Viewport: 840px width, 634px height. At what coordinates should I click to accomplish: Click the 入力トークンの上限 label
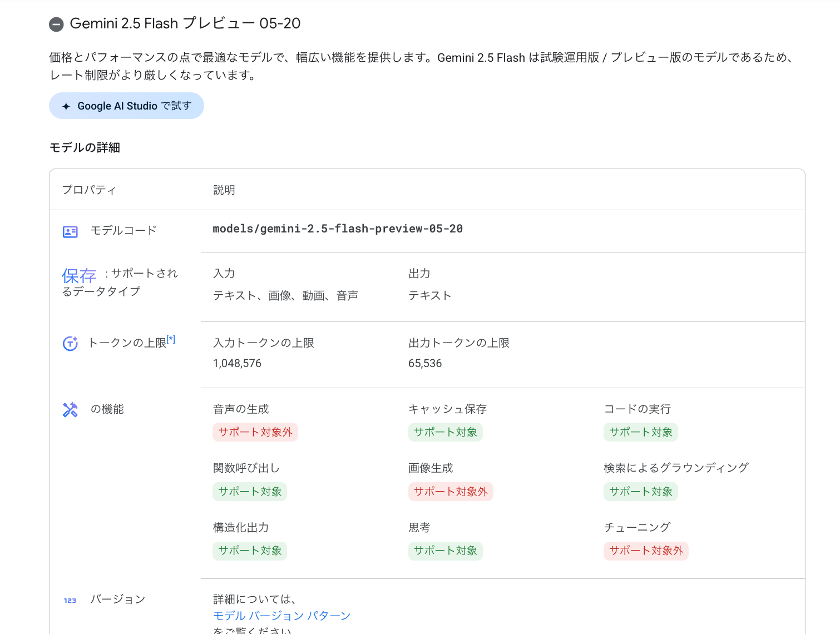pos(264,343)
